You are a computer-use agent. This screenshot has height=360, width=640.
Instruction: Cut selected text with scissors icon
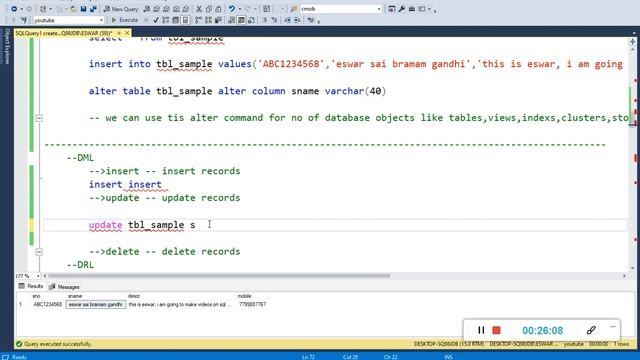[x=199, y=9]
